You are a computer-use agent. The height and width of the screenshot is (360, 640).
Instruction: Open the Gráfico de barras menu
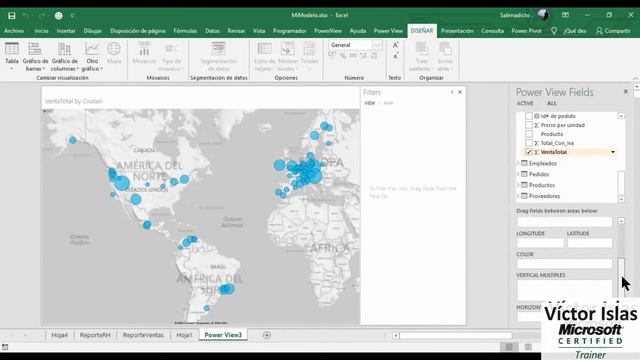click(35, 56)
